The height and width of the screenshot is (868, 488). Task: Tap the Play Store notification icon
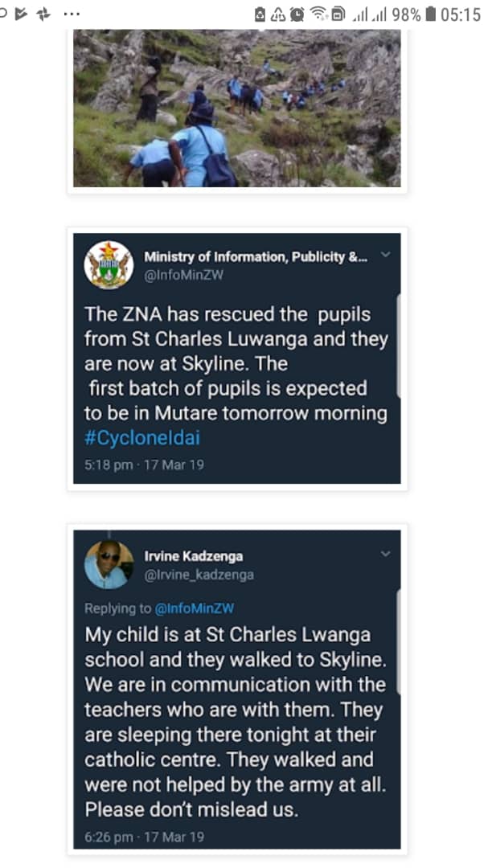[22, 14]
